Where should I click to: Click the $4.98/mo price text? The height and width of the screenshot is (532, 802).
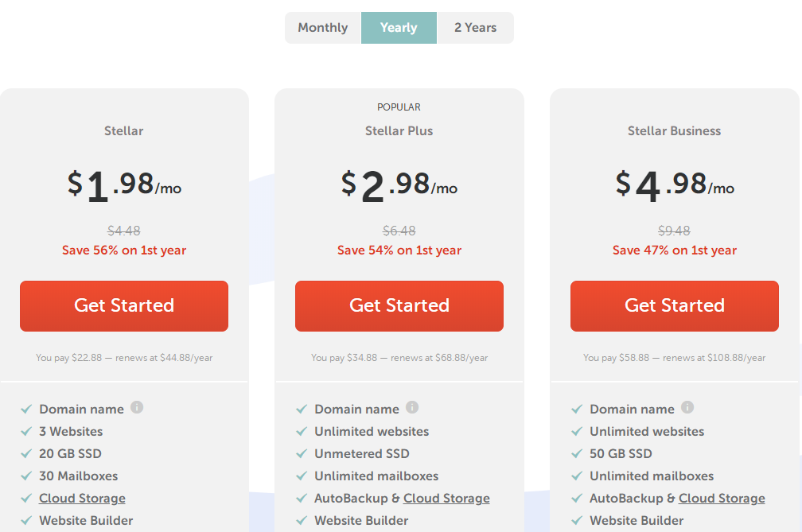[x=675, y=185]
